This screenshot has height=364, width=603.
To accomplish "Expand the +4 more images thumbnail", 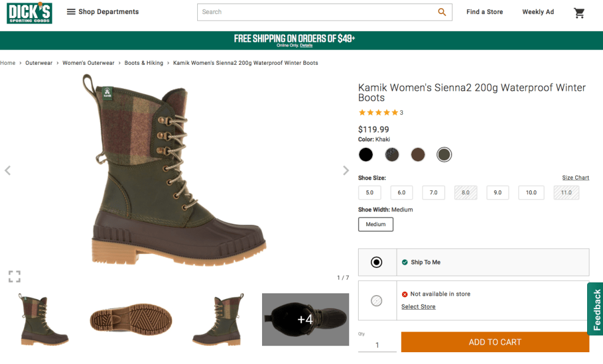I will pyautogui.click(x=305, y=319).
